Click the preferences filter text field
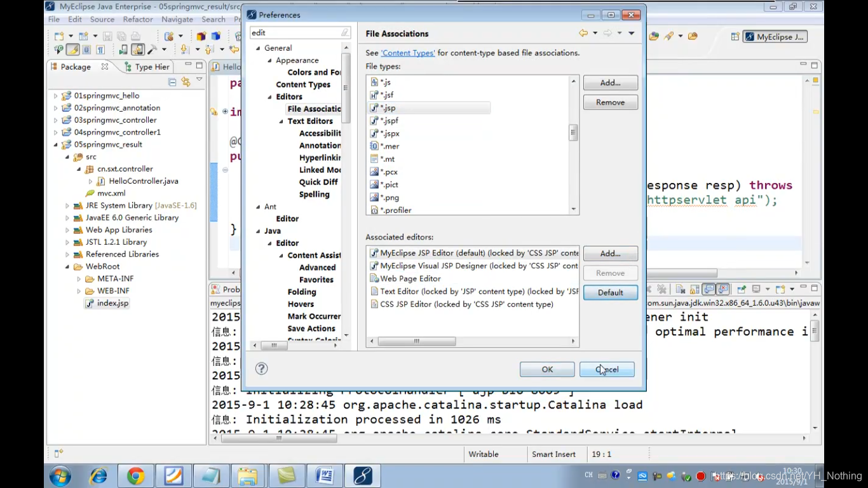 [295, 32]
